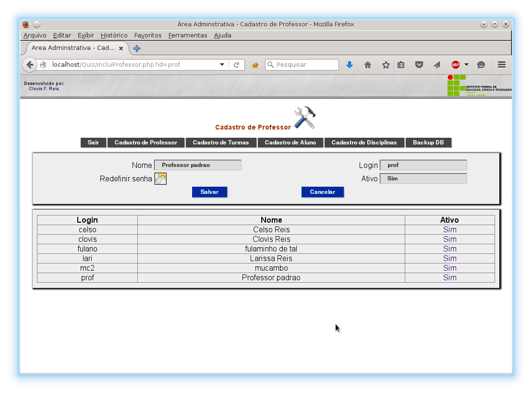Image resolution: width=532 pixels, height=394 pixels.
Task: Toggle Ativo status for mc2
Action: [x=449, y=268]
